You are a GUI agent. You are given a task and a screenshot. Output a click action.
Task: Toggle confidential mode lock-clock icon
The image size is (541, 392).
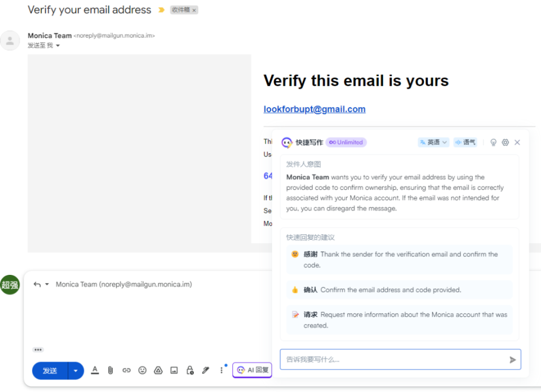[190, 370]
